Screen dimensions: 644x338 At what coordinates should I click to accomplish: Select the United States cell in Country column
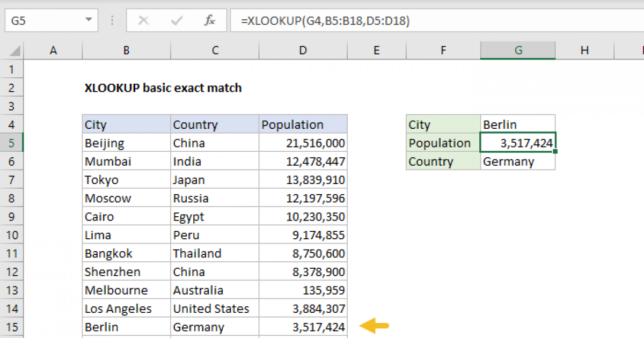[215, 308]
